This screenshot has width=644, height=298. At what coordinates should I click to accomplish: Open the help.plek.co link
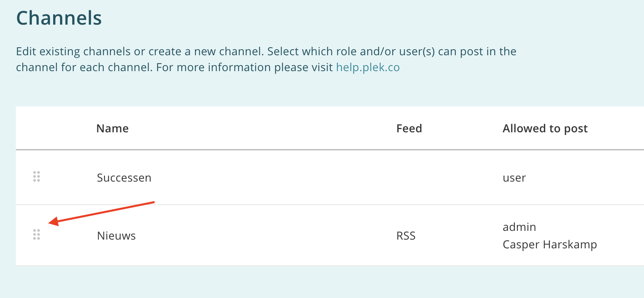click(368, 67)
